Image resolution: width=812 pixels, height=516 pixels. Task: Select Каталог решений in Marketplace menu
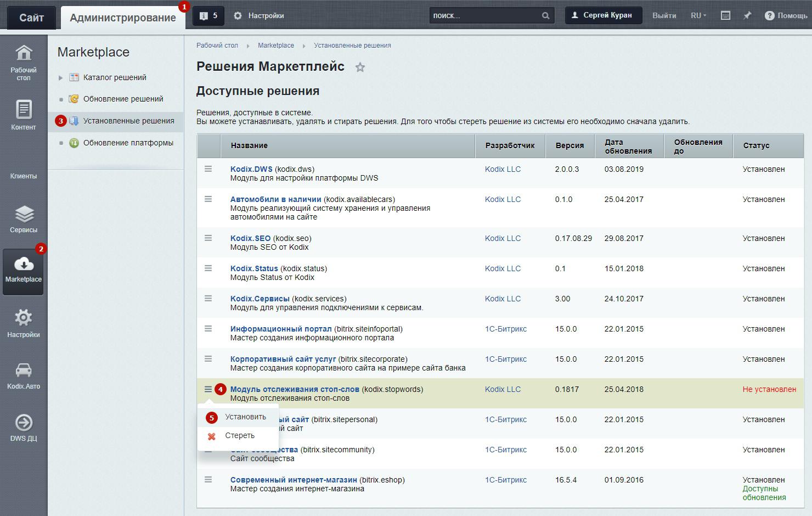pos(115,77)
